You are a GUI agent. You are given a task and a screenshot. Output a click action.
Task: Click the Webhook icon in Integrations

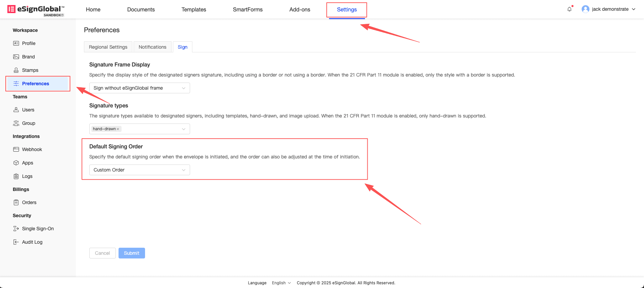pyautogui.click(x=16, y=149)
